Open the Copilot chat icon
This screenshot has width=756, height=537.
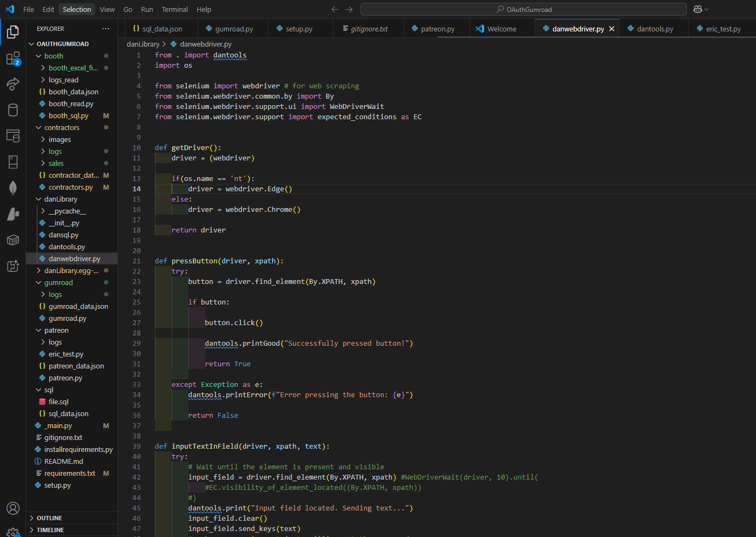[x=698, y=9]
